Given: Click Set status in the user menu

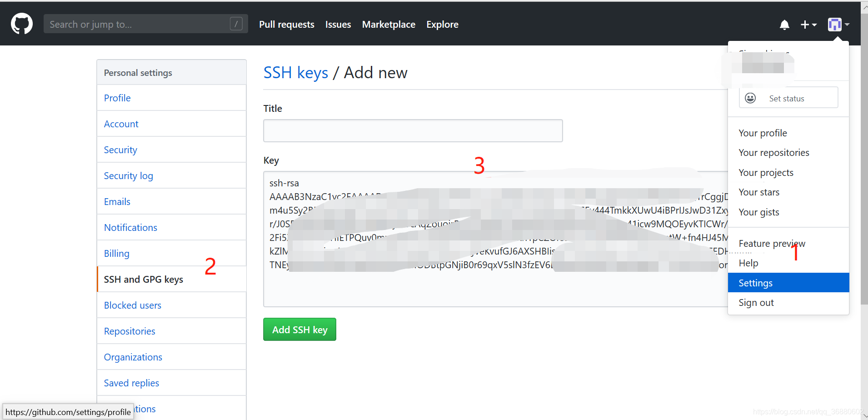Looking at the screenshot, I should [788, 98].
